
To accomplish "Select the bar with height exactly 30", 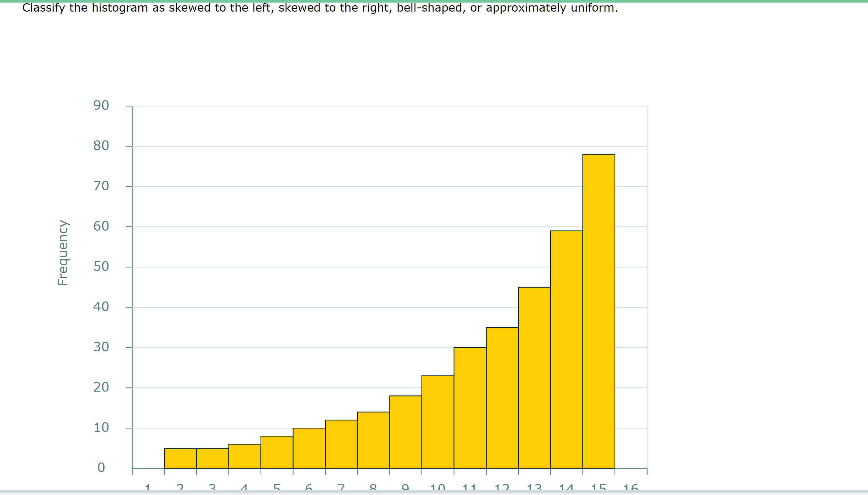I will click(x=470, y=408).
